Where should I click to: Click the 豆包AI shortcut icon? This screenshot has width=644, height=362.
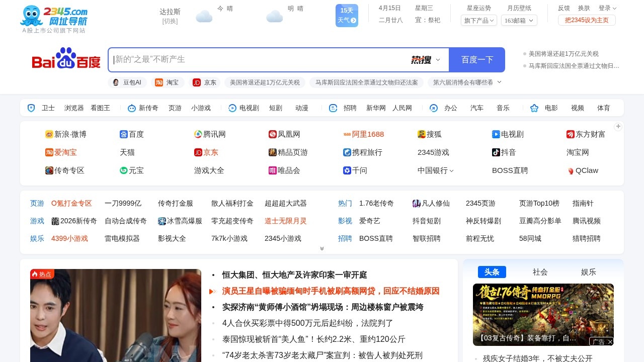click(x=116, y=82)
